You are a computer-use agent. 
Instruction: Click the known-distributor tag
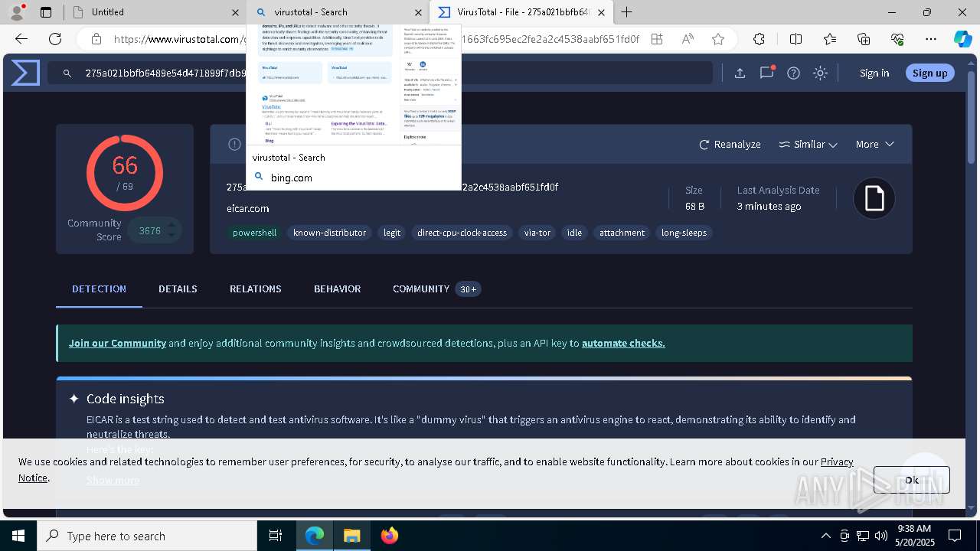tap(329, 233)
